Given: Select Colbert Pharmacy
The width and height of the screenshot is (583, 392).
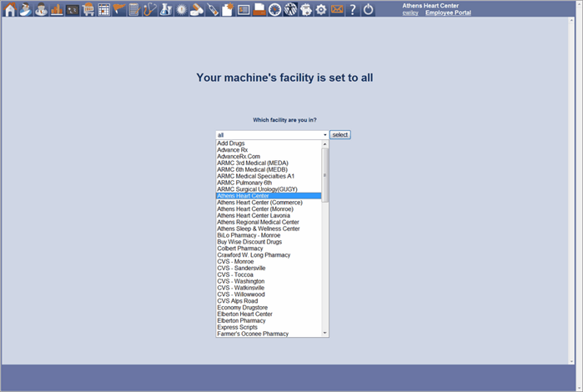Looking at the screenshot, I should pos(269,249).
